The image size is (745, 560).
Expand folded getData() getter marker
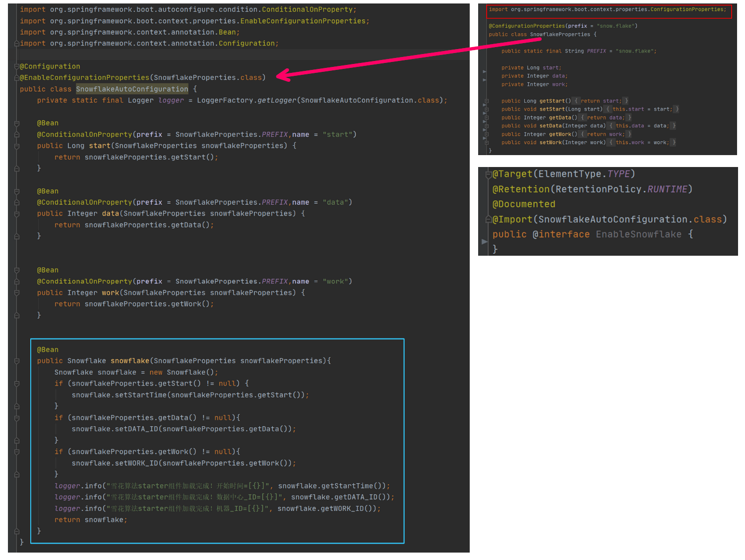487,118
